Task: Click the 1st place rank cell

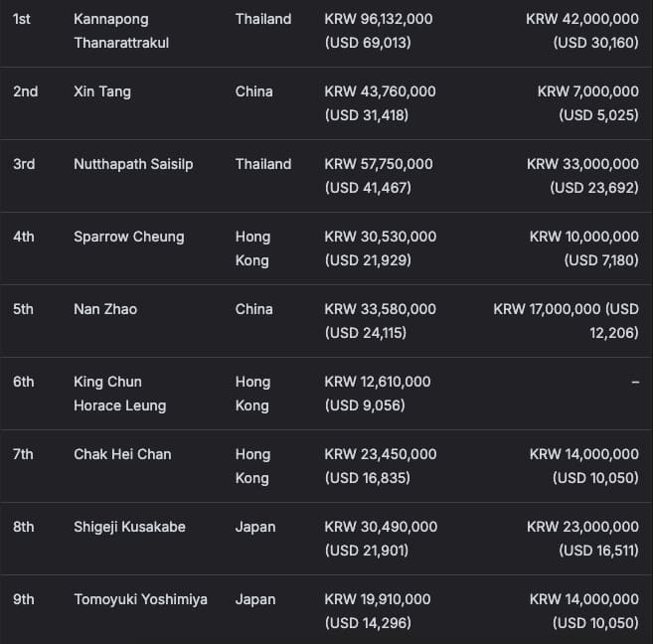Action: [22, 19]
